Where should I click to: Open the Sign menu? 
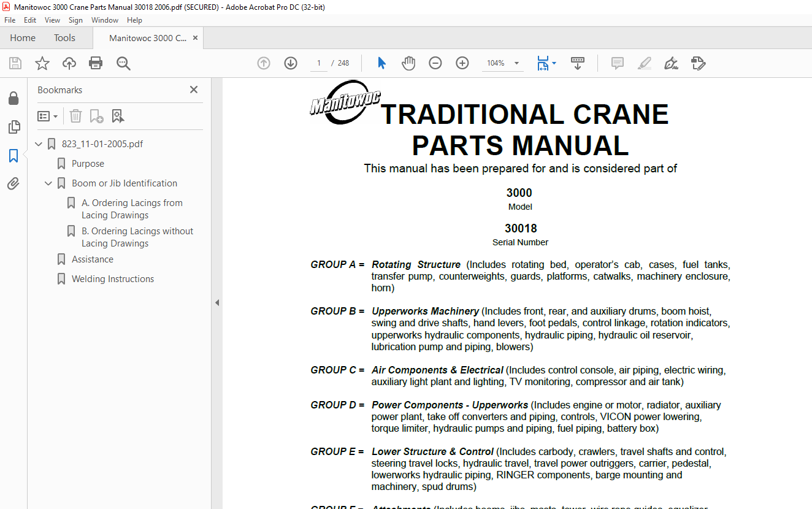[75, 20]
